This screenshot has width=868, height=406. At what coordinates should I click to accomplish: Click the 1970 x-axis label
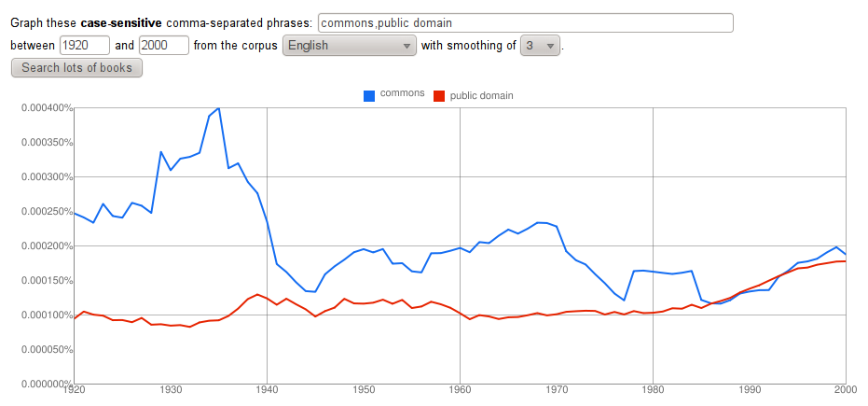coord(556,389)
